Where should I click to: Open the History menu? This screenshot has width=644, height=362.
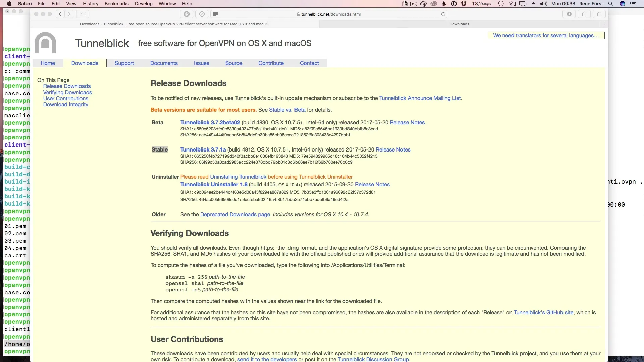[91, 4]
